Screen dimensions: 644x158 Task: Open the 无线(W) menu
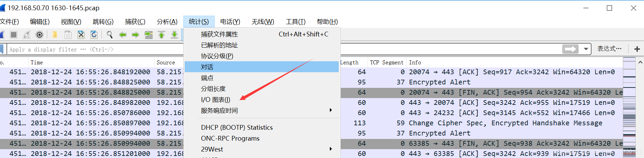tap(263, 22)
